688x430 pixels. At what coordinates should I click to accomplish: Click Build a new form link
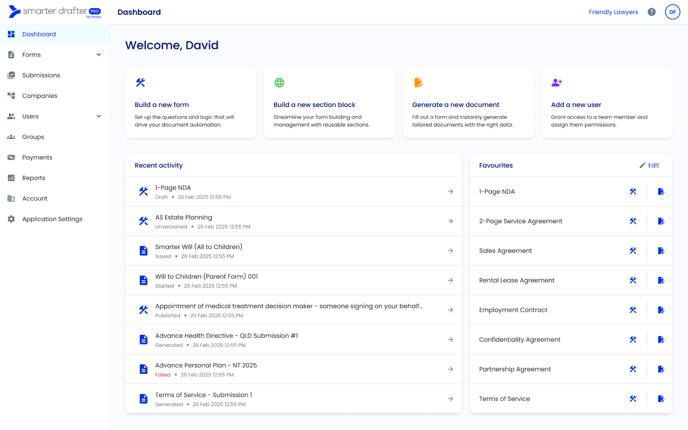[x=161, y=105]
